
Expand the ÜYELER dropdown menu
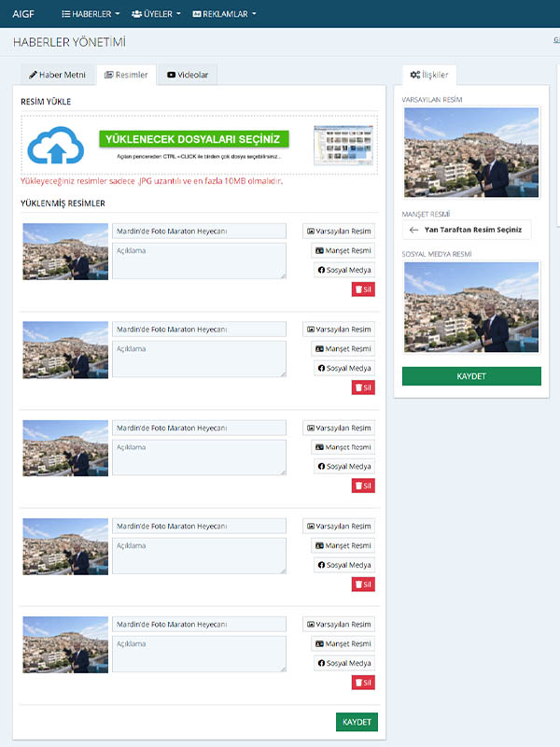pyautogui.click(x=156, y=14)
